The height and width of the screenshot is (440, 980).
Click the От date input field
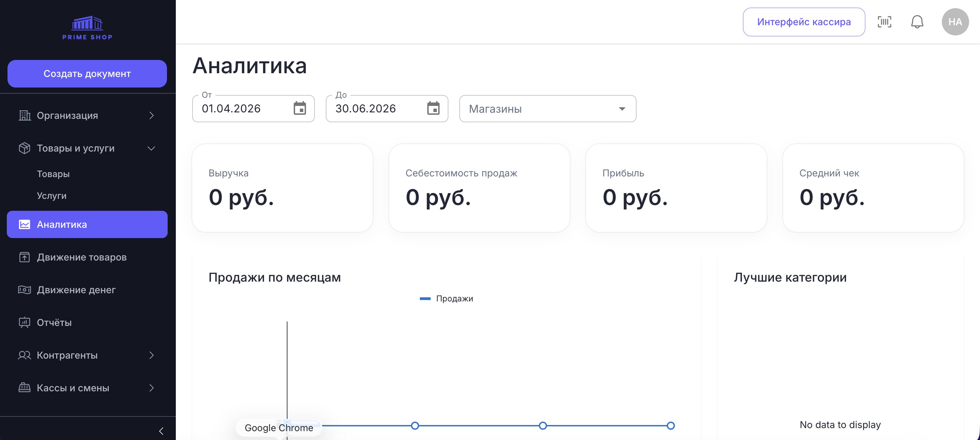click(x=254, y=109)
